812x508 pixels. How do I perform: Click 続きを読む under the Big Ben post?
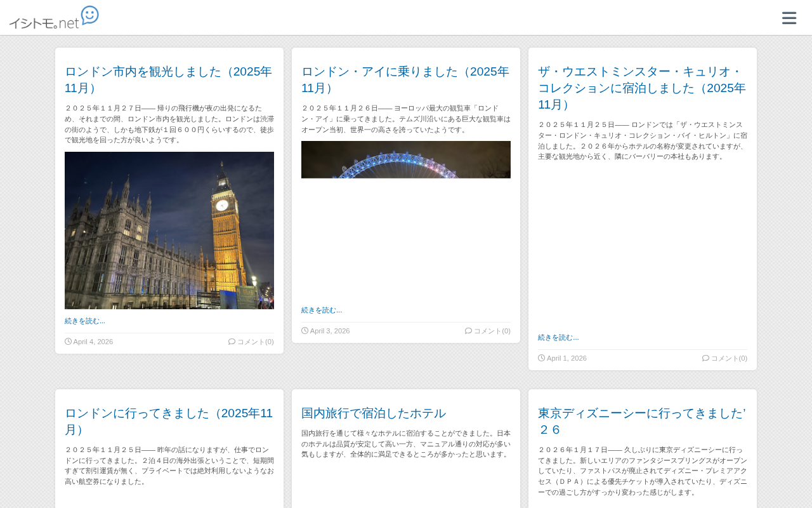coord(85,321)
